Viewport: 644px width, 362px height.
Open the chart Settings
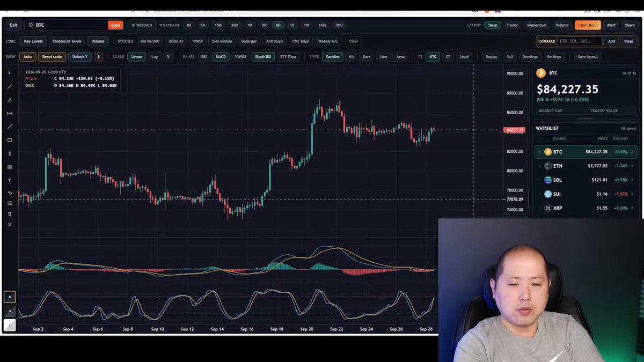point(554,56)
